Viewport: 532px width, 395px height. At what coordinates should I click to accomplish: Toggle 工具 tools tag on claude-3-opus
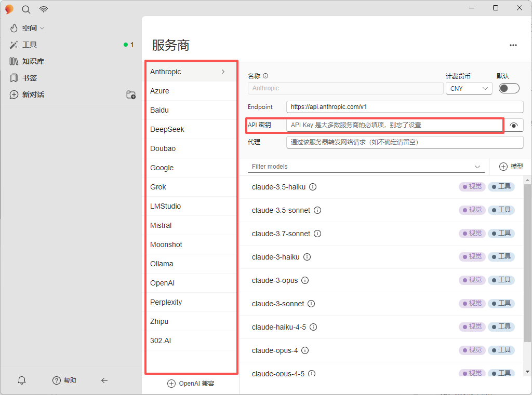click(501, 280)
